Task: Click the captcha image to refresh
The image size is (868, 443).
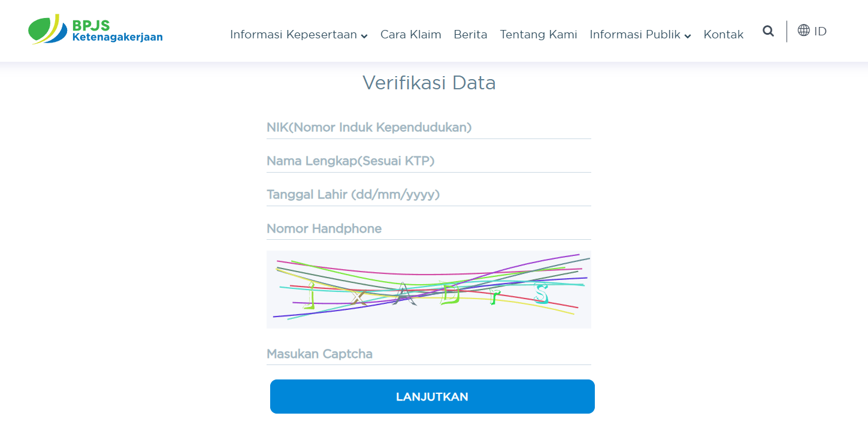Action: click(428, 289)
